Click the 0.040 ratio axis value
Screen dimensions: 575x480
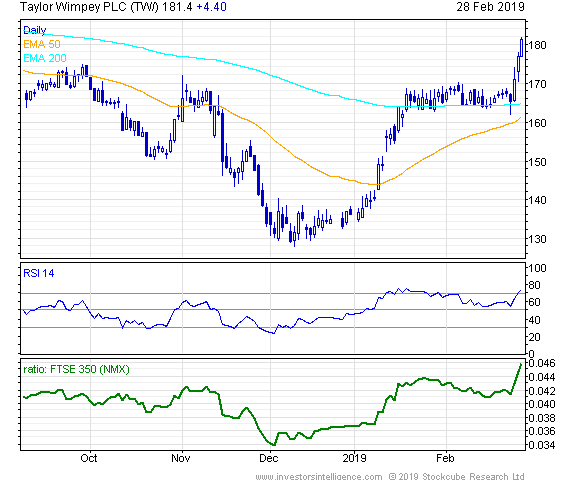pyautogui.click(x=542, y=404)
